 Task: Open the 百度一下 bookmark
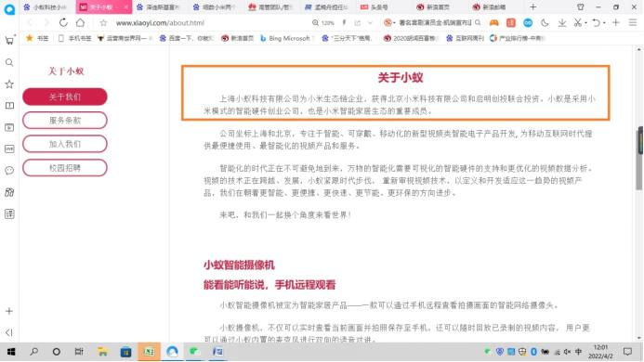[x=187, y=38]
